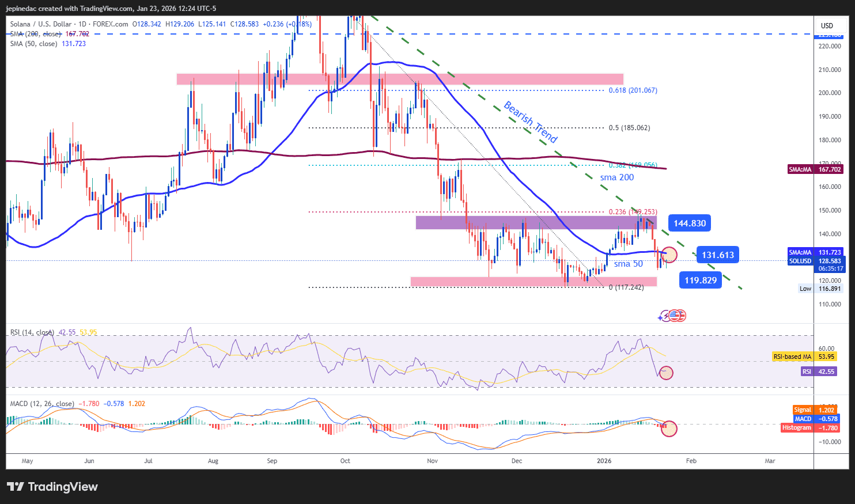Screen dimensions: 855x504
Task: Click the lightning bolt event icon beside the flag
Action: pos(666,316)
